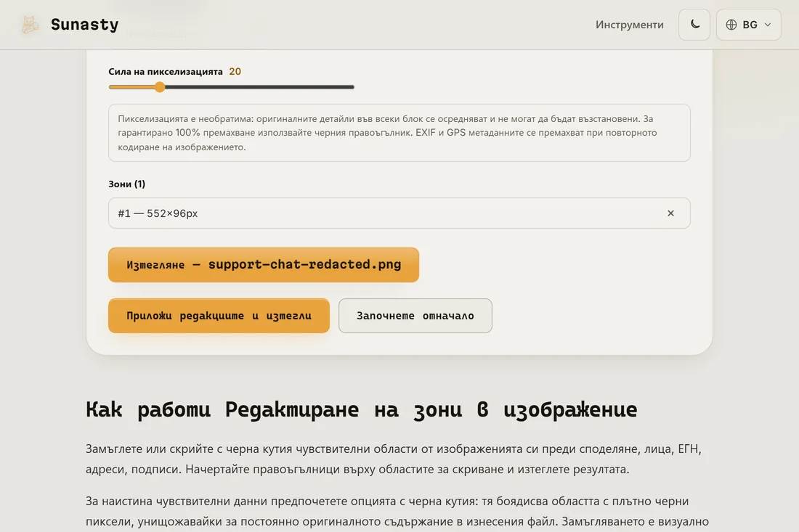Screen dimensions: 799x532
Task: Click the chevron arrow beside BG
Action: pos(768,25)
